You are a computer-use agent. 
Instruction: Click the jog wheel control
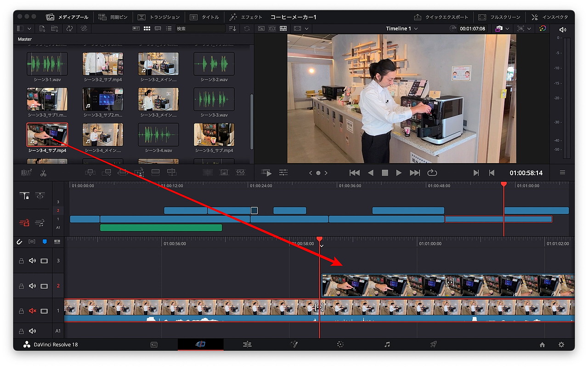(318, 173)
